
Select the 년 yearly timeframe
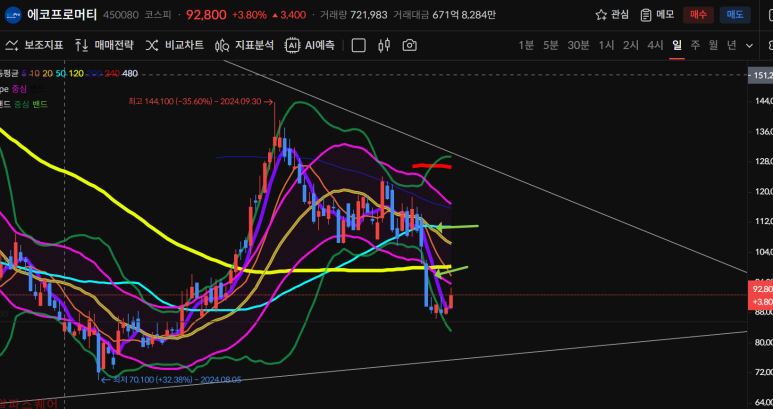732,45
